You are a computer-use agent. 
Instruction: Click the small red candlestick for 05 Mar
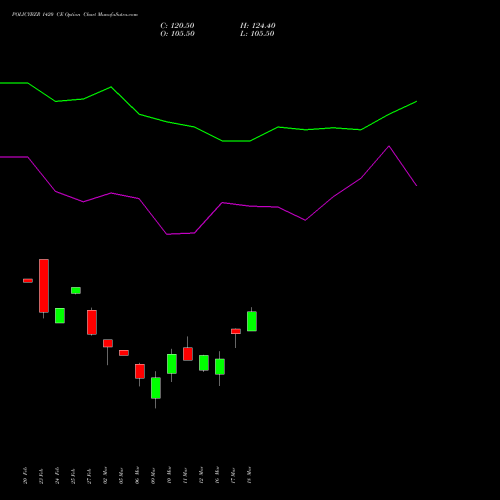(x=124, y=353)
